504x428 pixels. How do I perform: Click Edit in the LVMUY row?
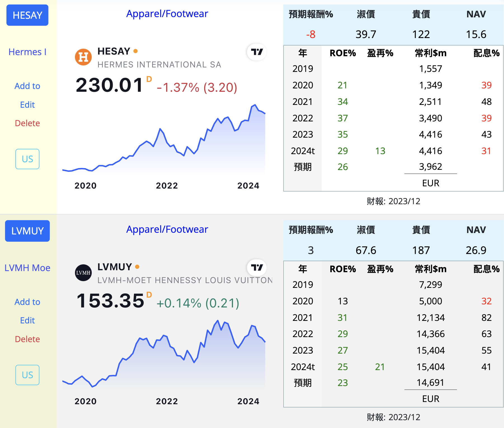coord(27,320)
